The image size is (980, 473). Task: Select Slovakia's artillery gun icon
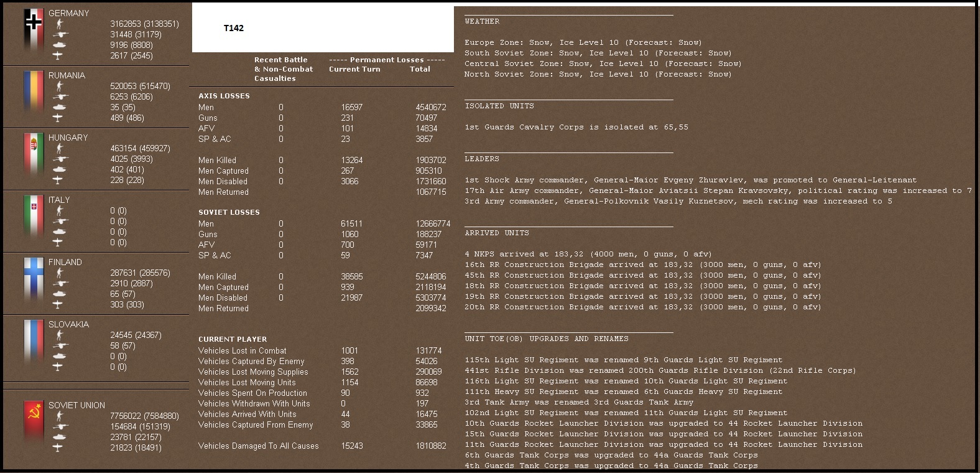[60, 346]
